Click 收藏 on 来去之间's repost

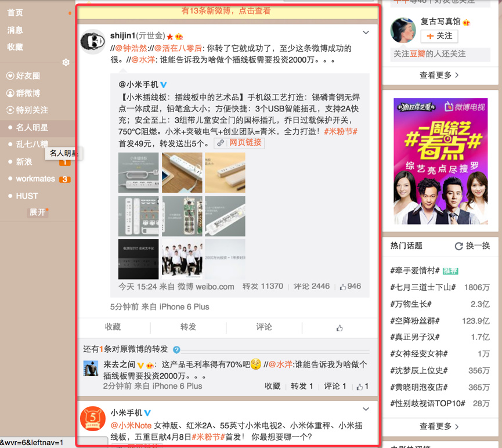point(272,386)
